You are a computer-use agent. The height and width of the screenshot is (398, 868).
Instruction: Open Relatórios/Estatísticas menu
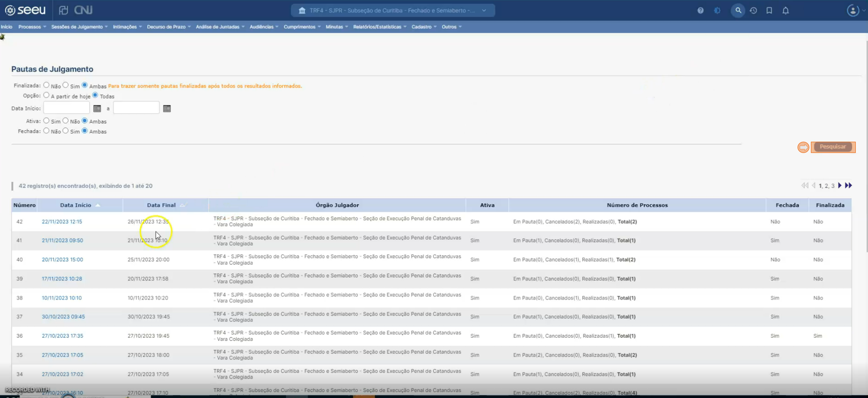pyautogui.click(x=379, y=27)
